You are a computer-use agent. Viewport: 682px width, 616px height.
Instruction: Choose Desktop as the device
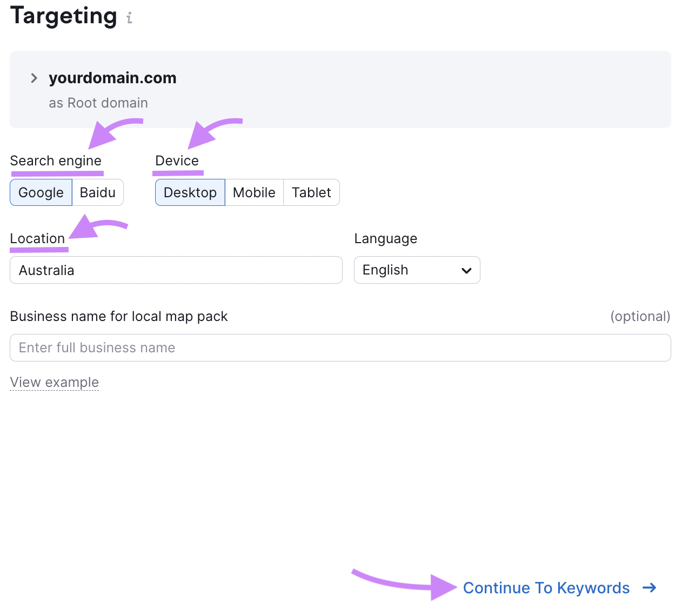click(190, 193)
